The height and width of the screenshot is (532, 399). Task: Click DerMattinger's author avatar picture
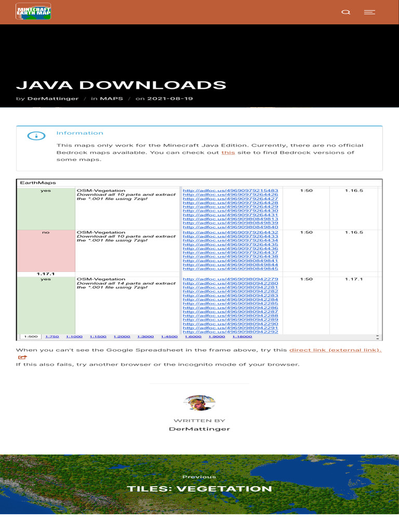click(x=199, y=403)
